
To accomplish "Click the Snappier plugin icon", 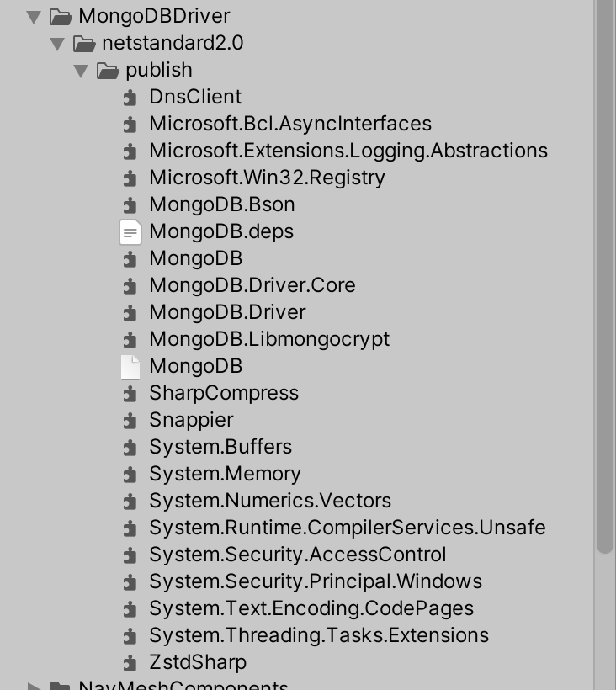I will coord(130,420).
